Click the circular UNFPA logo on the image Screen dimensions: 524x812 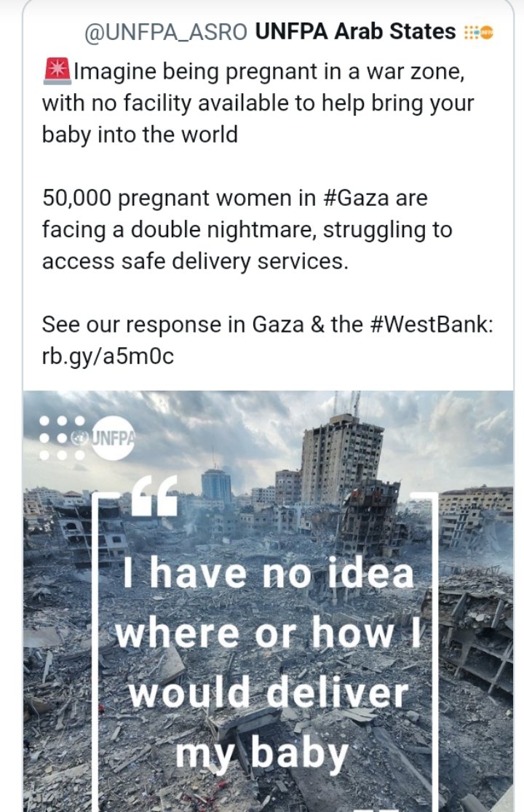(x=111, y=437)
